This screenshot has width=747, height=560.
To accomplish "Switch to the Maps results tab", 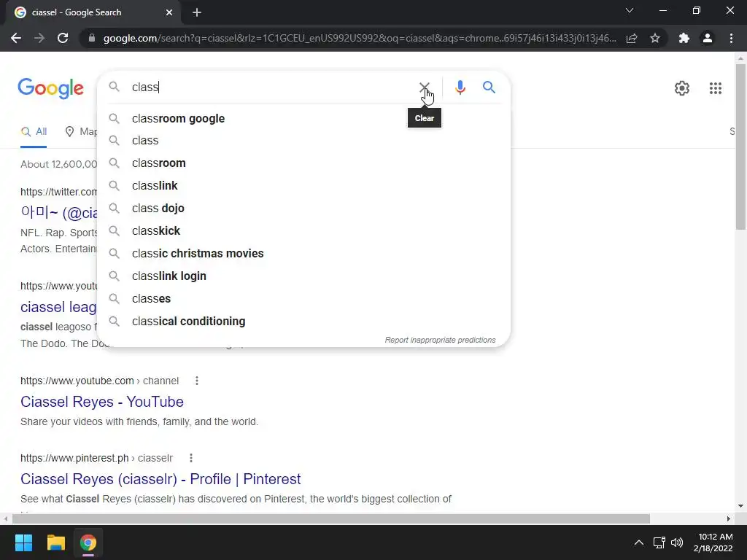I will point(81,132).
